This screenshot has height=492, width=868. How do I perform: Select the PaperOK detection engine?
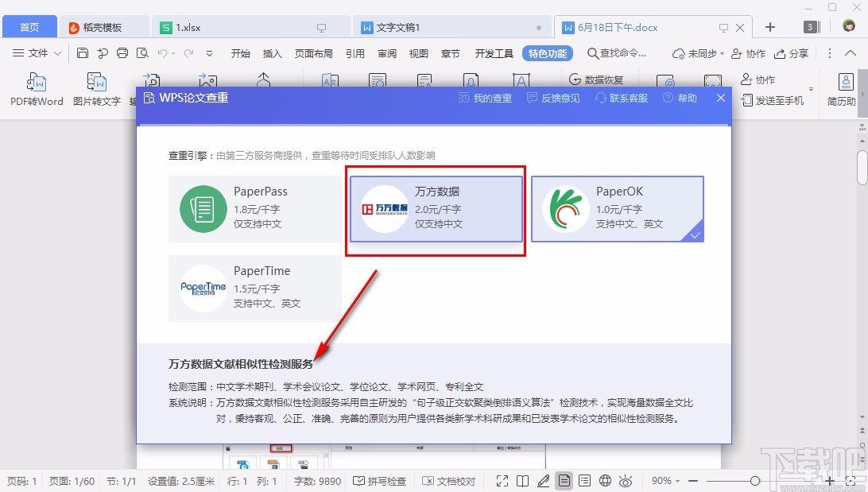(x=618, y=208)
